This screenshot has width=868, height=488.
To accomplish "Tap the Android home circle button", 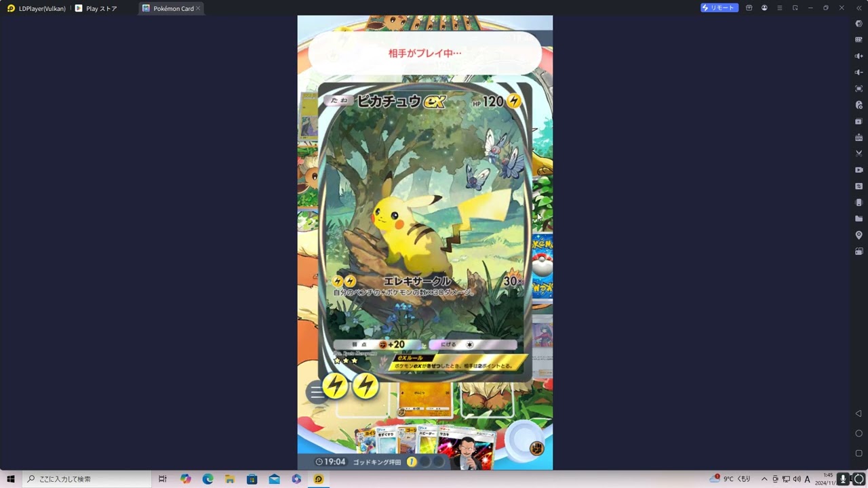I will [859, 433].
